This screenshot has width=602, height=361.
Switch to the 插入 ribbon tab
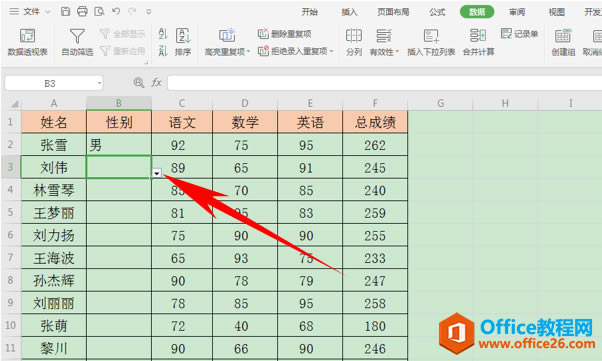click(349, 12)
